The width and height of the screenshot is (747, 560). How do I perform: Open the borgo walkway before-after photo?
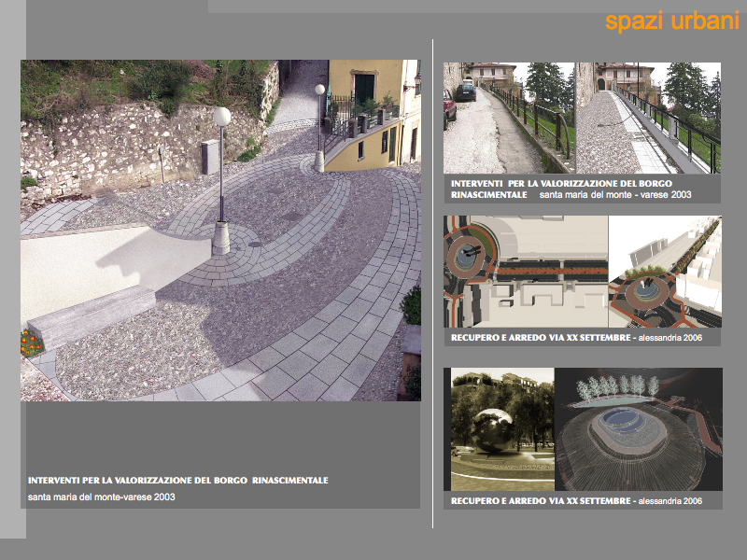point(582,118)
